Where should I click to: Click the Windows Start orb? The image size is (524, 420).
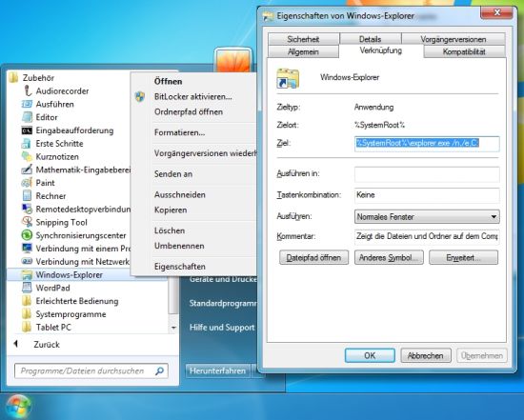19,407
